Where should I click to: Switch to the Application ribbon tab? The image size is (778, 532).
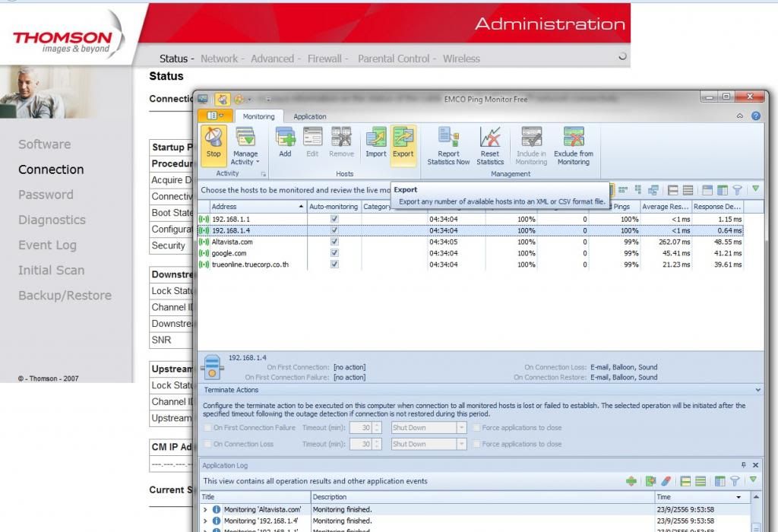coord(310,116)
